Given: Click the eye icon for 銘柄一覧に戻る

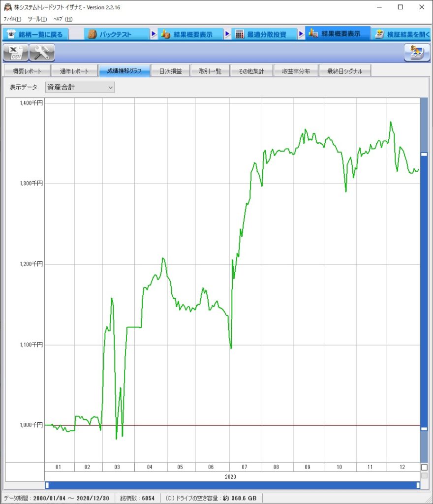Looking at the screenshot, I should tap(11, 34).
